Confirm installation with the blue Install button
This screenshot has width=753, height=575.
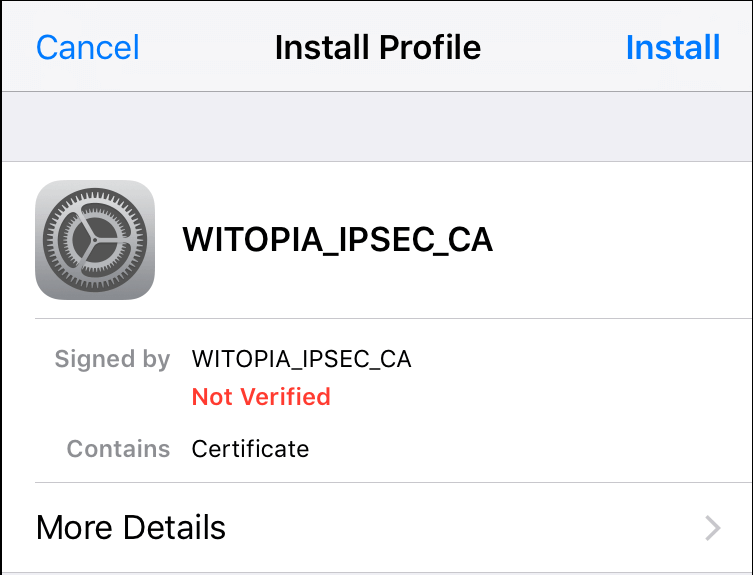673,48
